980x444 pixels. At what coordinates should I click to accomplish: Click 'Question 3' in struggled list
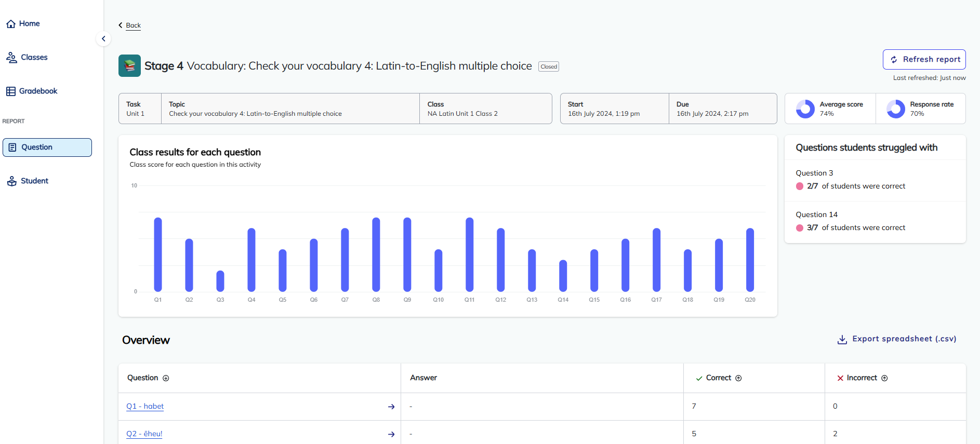(814, 173)
